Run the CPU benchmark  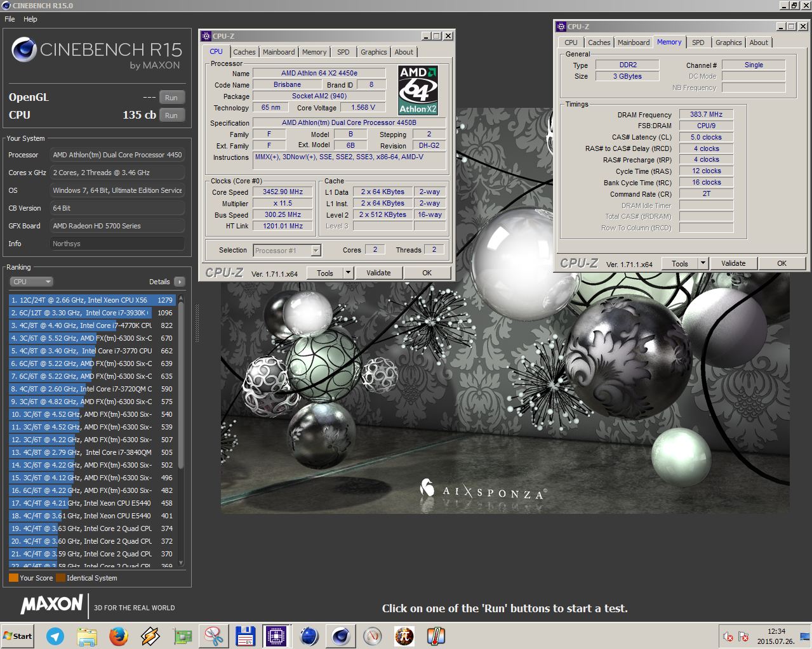(171, 115)
